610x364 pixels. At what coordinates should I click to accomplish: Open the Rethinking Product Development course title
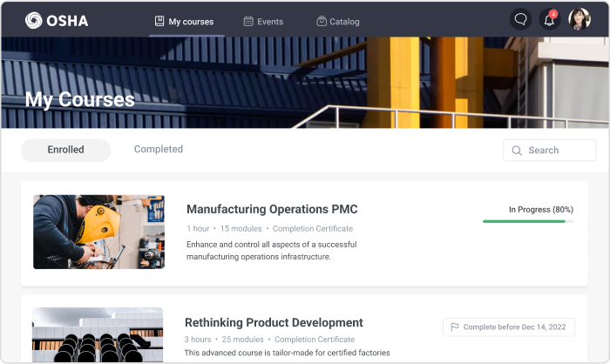pyautogui.click(x=274, y=323)
